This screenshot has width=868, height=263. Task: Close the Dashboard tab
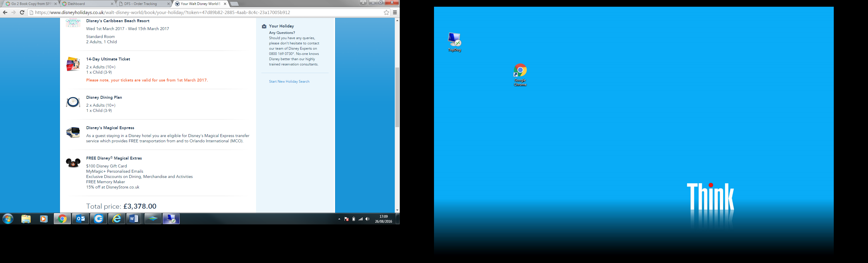(112, 4)
